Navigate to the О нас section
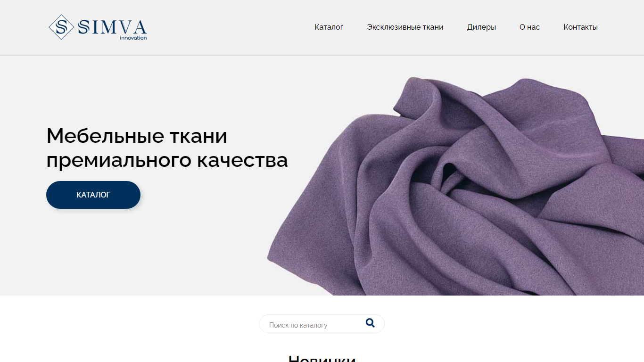 coord(529,27)
